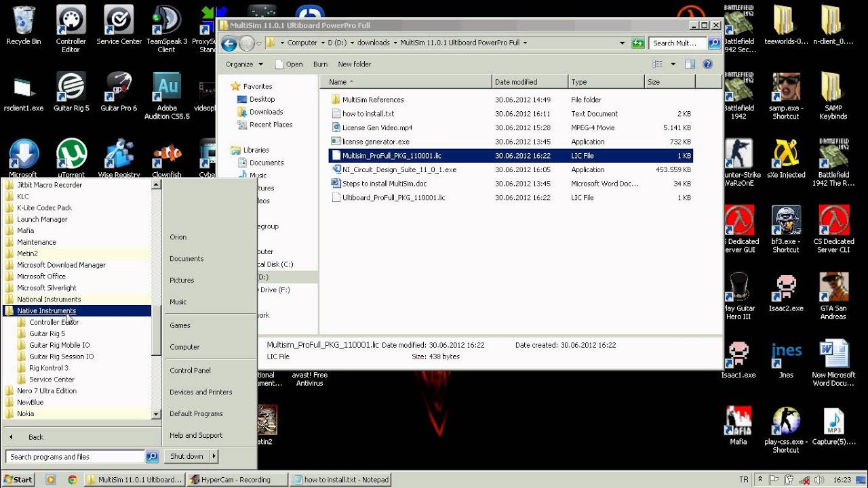Viewport: 868px width, 488px height.
Task: Open Mafia desktop icon
Action: click(738, 426)
